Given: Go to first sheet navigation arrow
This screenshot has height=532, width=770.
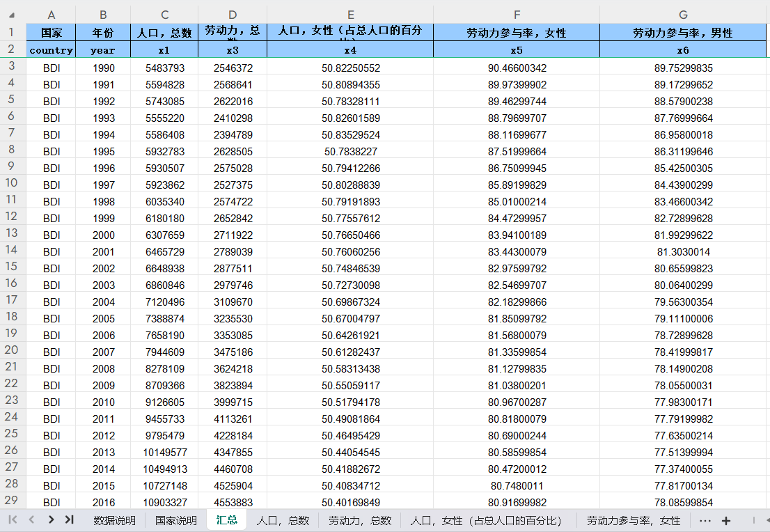Looking at the screenshot, I should click(x=13, y=519).
